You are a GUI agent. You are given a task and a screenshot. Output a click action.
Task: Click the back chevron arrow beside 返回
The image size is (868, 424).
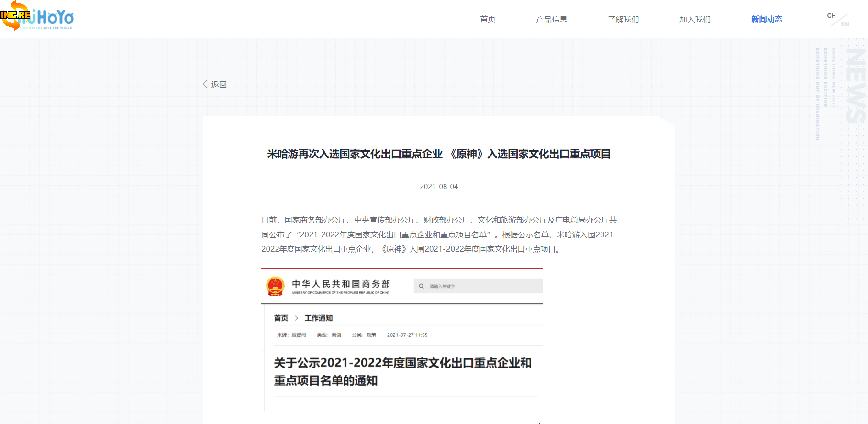point(205,84)
